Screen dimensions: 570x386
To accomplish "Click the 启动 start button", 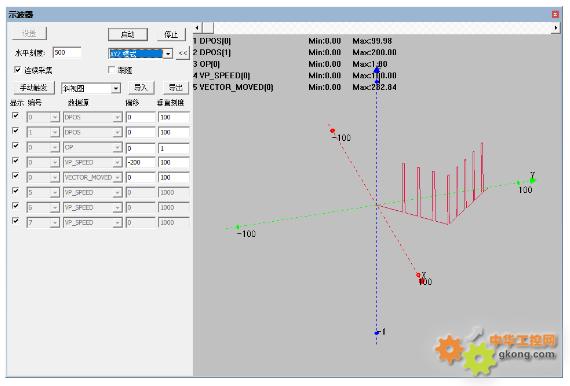I will click(128, 34).
